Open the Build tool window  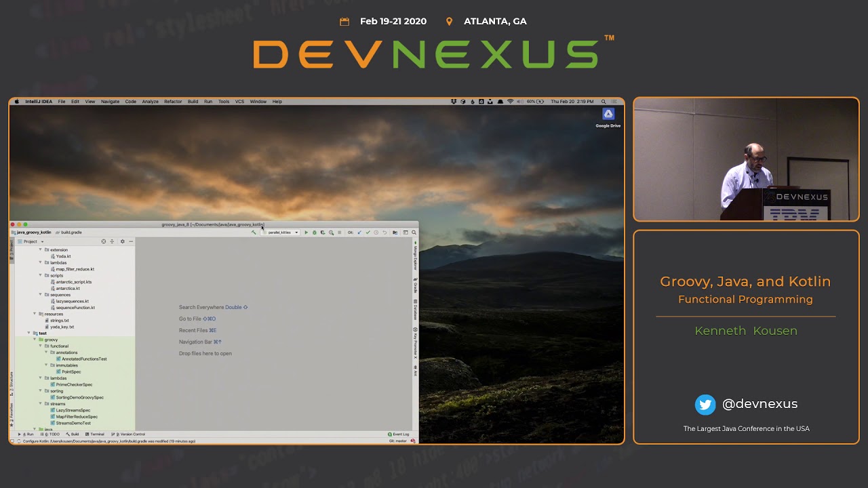[73, 434]
